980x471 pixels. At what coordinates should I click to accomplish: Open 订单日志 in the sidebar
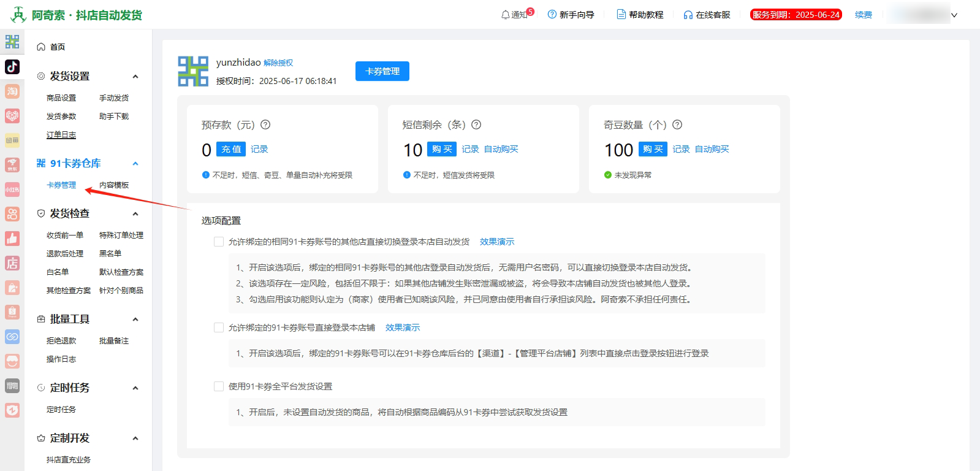click(61, 135)
